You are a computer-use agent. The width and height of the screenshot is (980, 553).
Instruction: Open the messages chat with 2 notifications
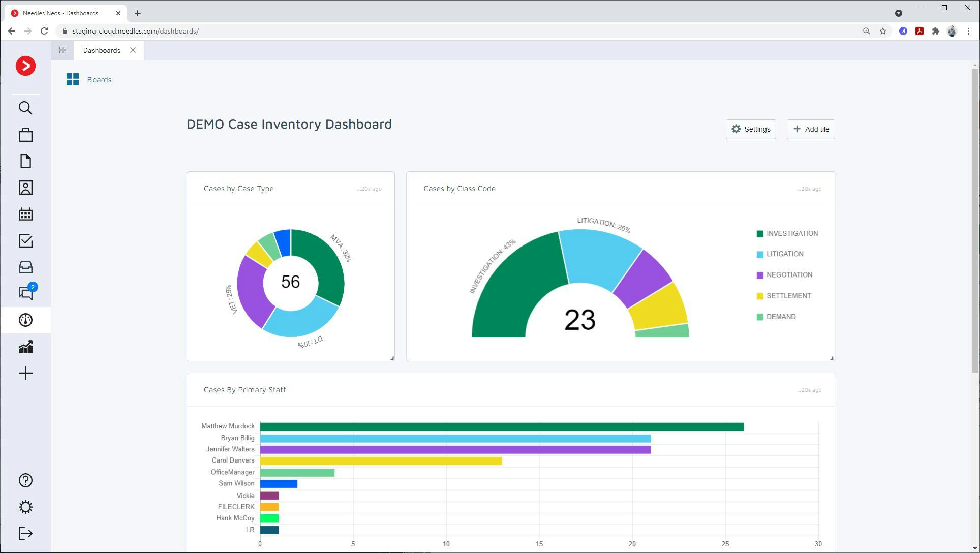(25, 293)
